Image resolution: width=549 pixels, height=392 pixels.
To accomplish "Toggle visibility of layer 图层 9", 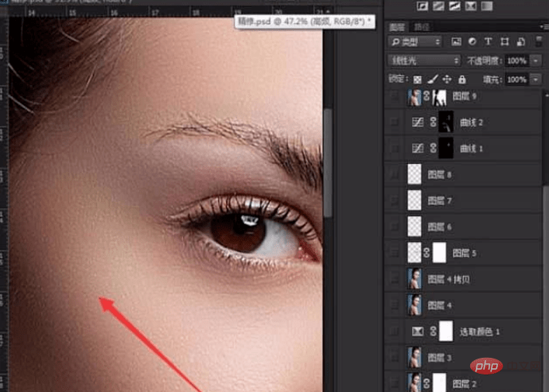I will [x=393, y=98].
